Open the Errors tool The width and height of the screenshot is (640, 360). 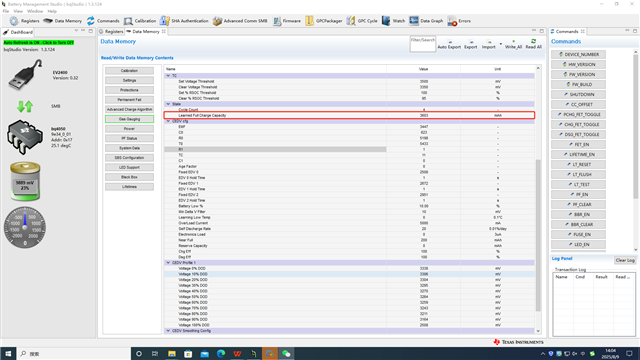(459, 21)
